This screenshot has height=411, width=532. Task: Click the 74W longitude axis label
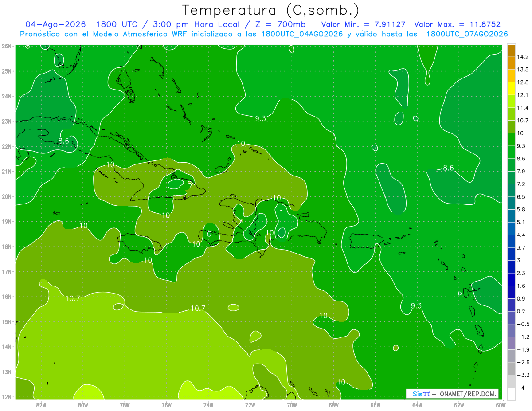tap(208, 404)
